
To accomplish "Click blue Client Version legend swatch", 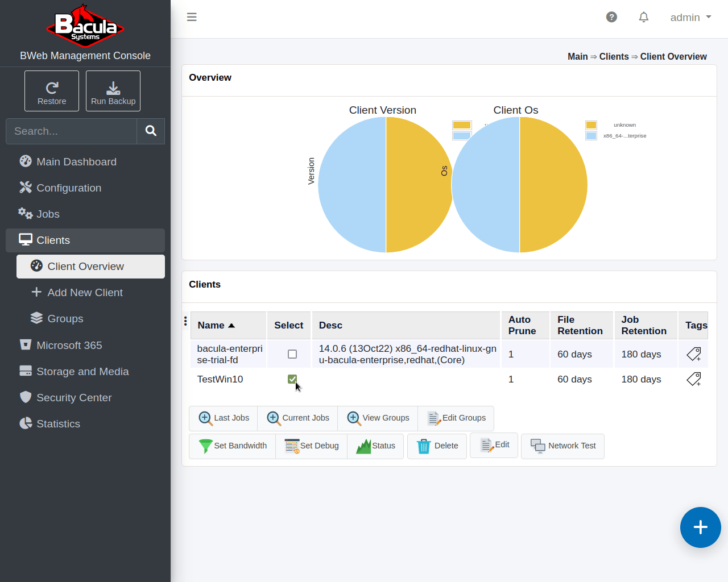I will point(462,136).
